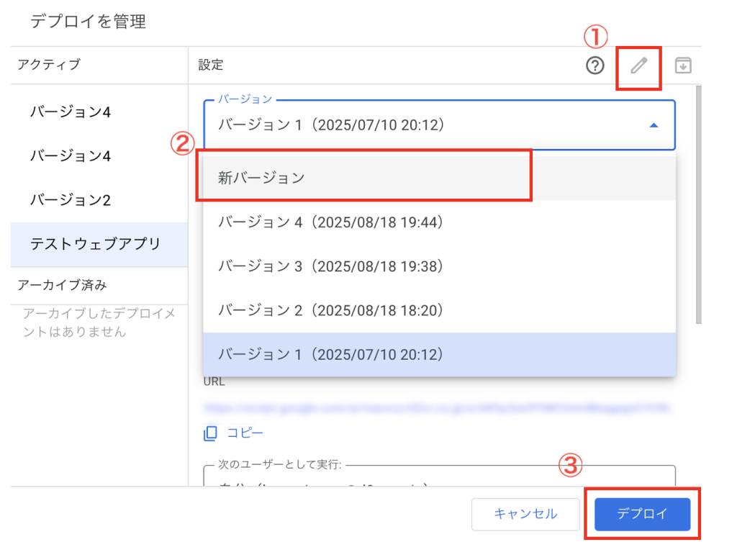This screenshot has height=560, width=737.
Task: Collapse the バージョン dropdown using its arrow
Action: (654, 125)
